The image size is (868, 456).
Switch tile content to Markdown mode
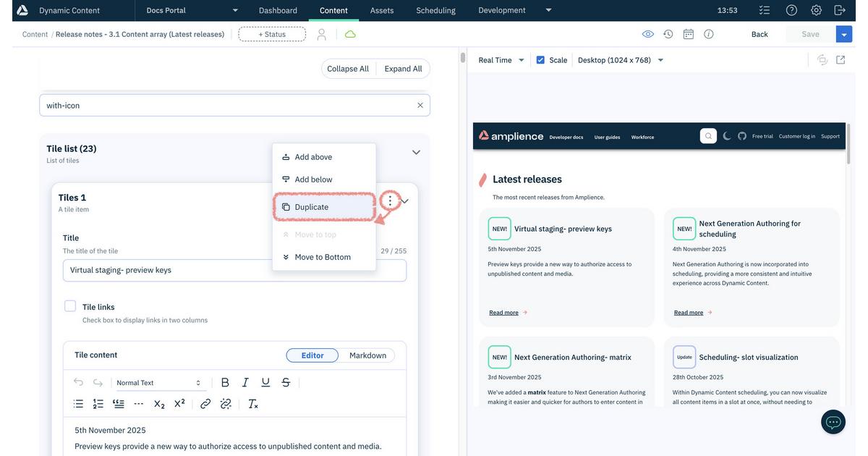coord(367,355)
